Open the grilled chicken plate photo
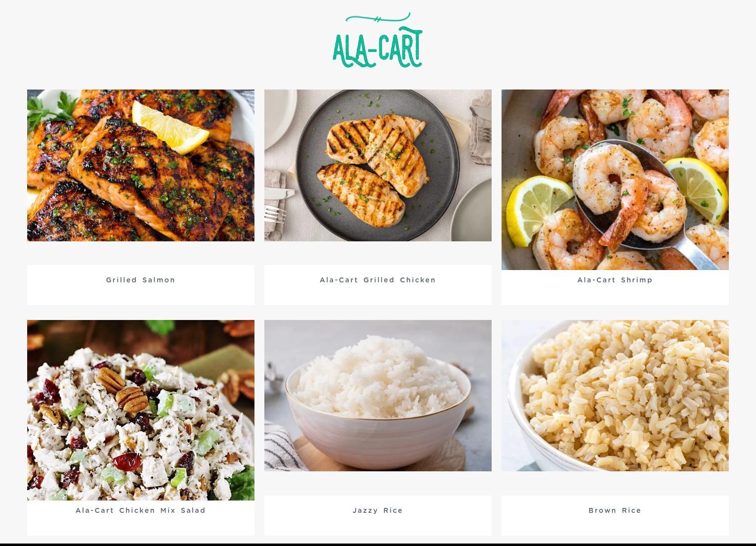This screenshot has height=546, width=756. tap(378, 165)
